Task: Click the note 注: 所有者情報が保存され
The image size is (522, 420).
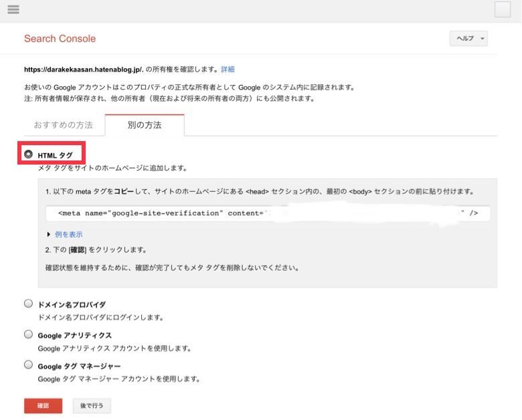Action: (169, 98)
